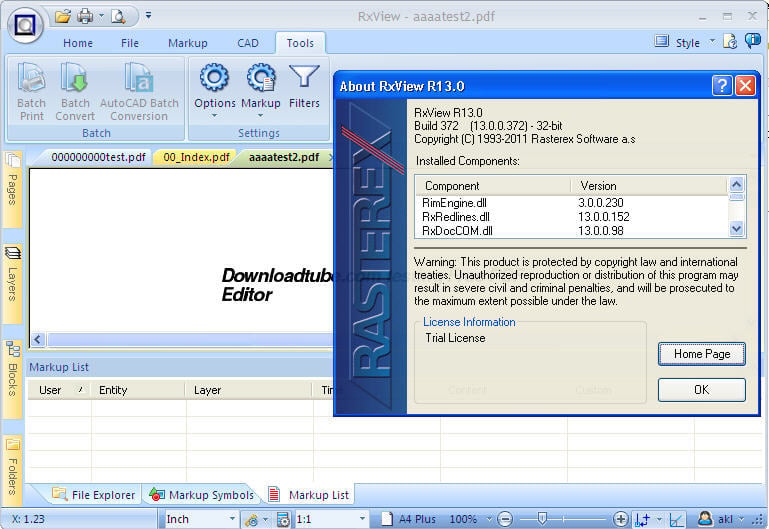Open the Markup settings gear tool

(x=261, y=77)
